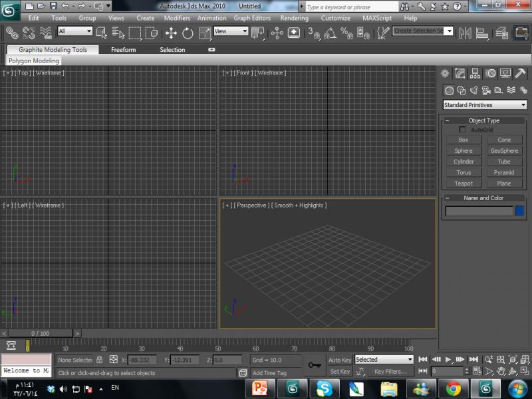Switch to the Freeform ribbon tab

click(123, 50)
